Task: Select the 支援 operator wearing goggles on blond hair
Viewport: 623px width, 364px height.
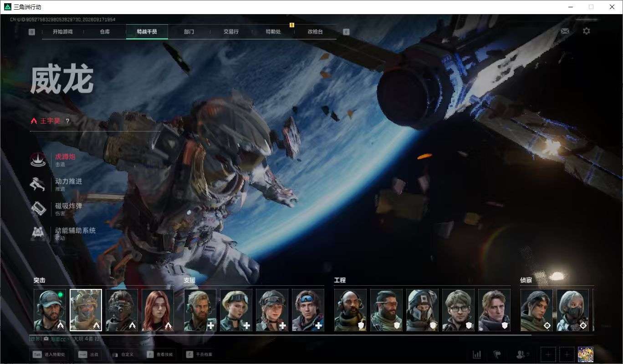Action: pos(236,310)
